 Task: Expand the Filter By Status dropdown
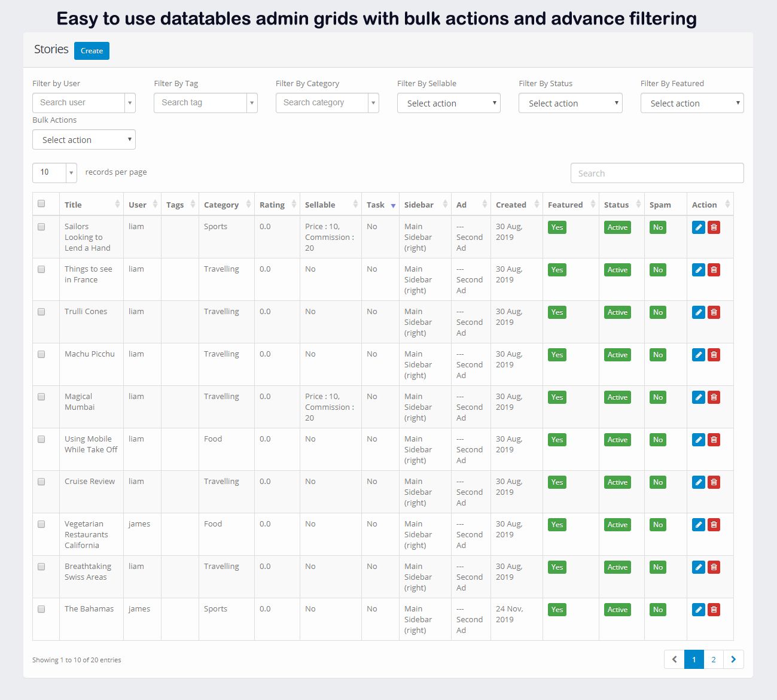570,104
